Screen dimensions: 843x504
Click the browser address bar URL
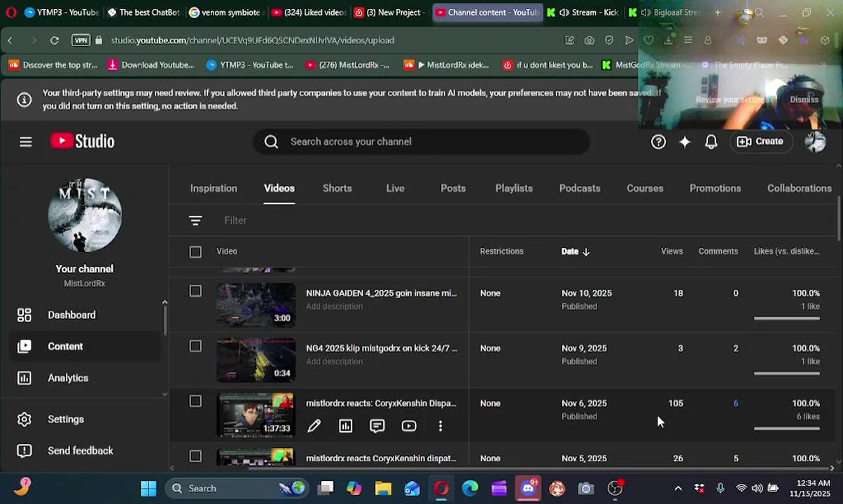point(252,41)
